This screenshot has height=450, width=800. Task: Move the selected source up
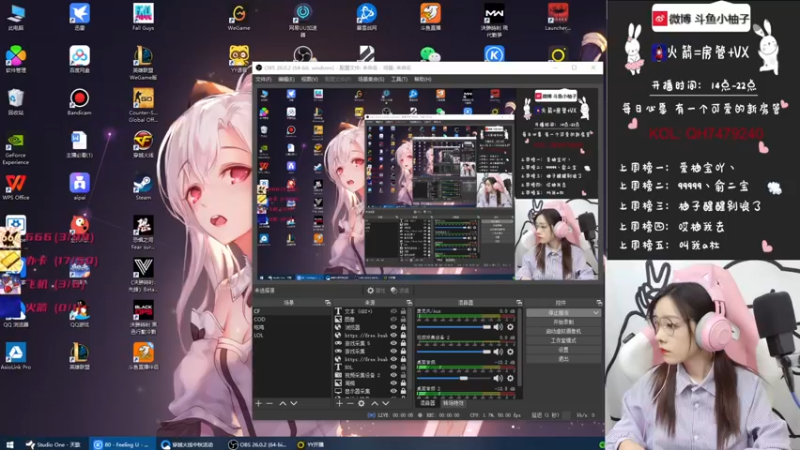(x=374, y=404)
